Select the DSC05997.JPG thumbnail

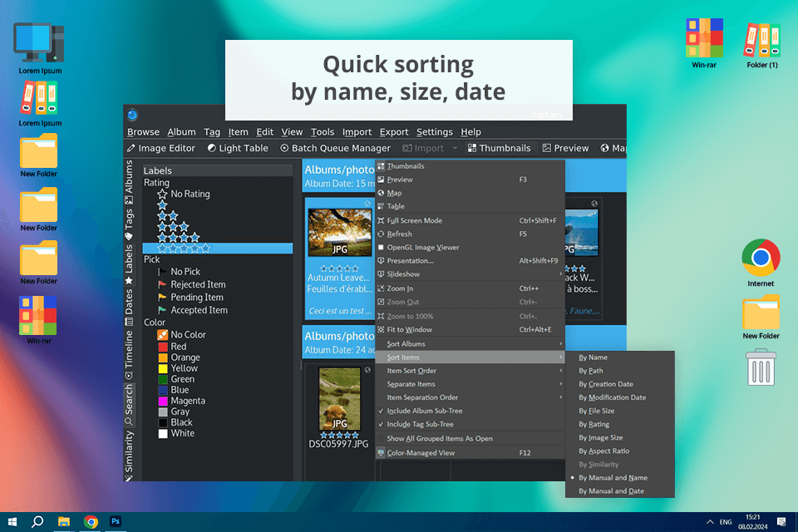point(339,399)
